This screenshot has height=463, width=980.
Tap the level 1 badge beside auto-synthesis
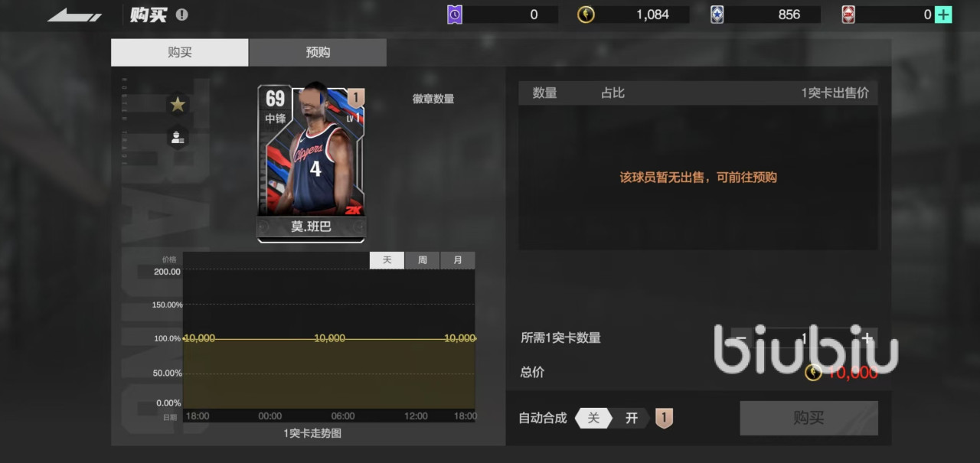coord(665,419)
